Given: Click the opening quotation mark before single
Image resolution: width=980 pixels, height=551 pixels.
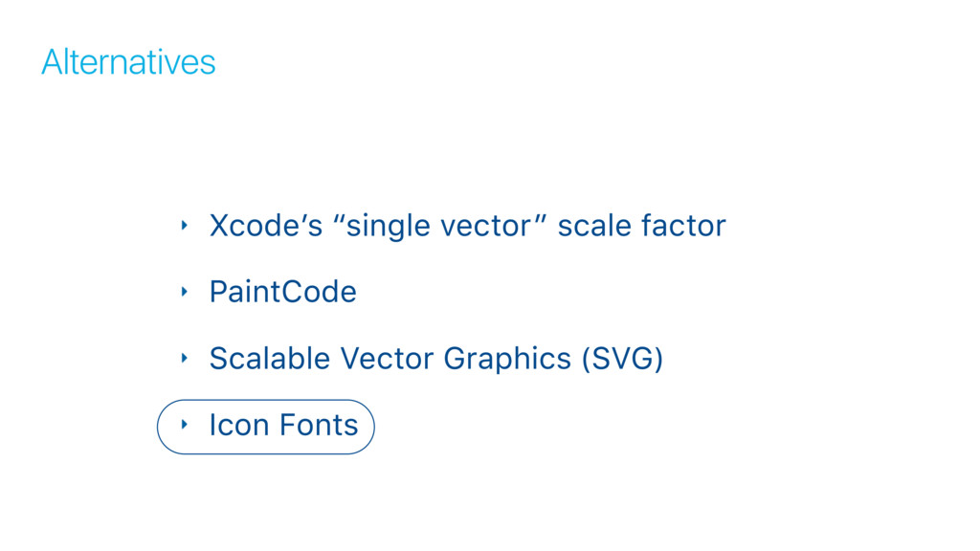Looking at the screenshot, I should coord(339,219).
